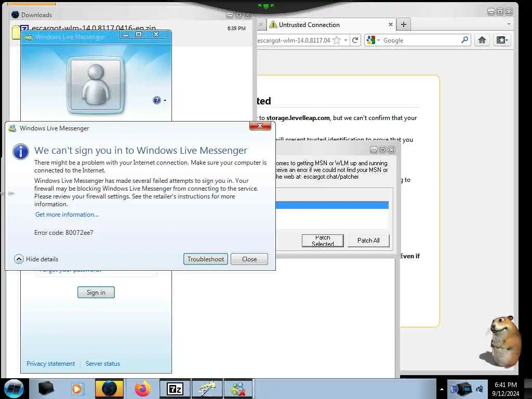Collapse details with the Hide details chevron
The width and height of the screenshot is (532, 399).
(x=19, y=259)
